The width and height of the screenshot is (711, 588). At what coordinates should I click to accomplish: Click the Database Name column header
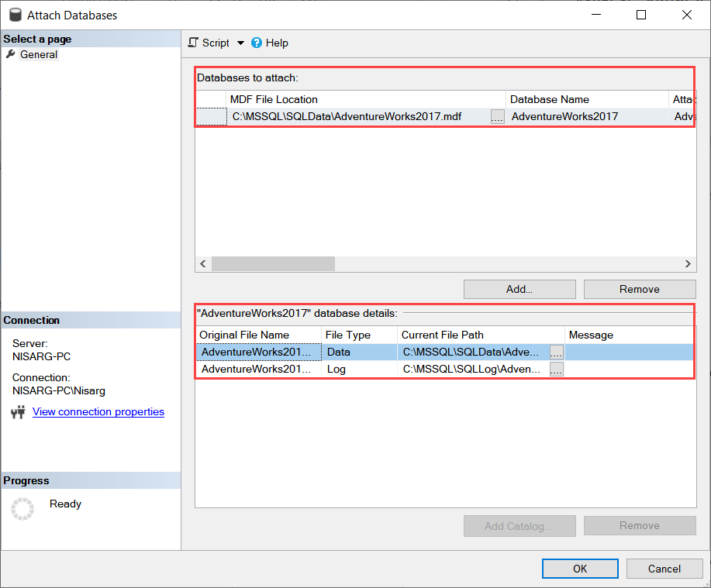[587, 99]
